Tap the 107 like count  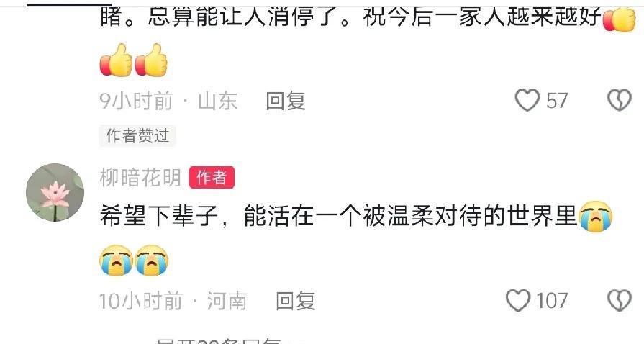[552, 301]
